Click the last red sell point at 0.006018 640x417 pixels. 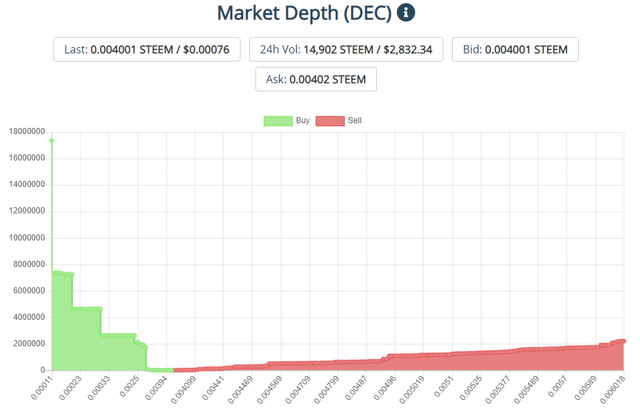(623, 341)
